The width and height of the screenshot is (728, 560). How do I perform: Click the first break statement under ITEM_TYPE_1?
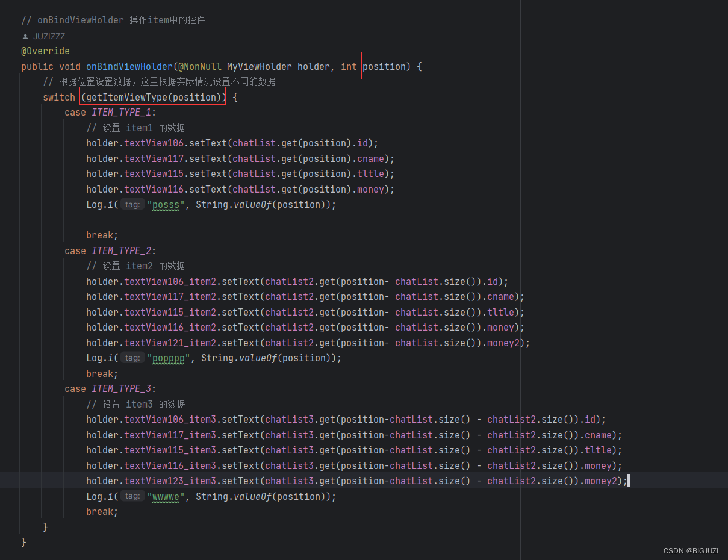[100, 235]
